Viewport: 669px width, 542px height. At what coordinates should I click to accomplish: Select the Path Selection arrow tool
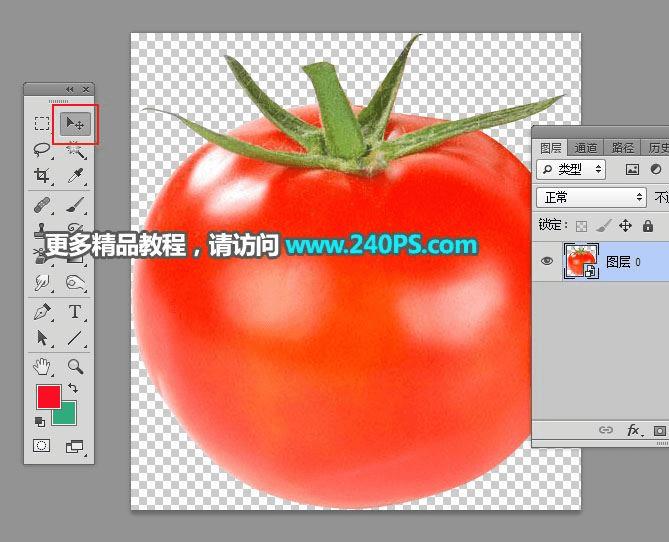coord(42,338)
